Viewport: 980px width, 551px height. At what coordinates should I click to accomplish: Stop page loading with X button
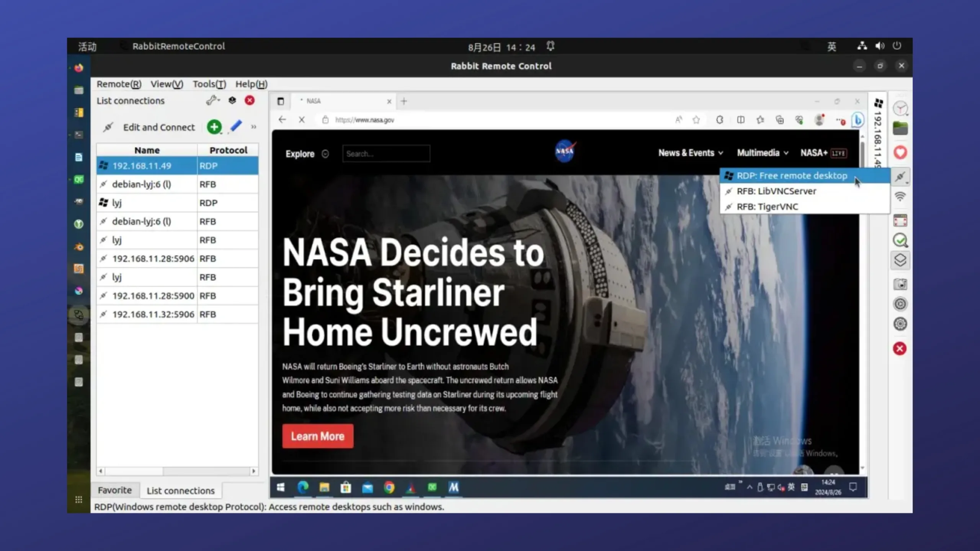pos(302,120)
